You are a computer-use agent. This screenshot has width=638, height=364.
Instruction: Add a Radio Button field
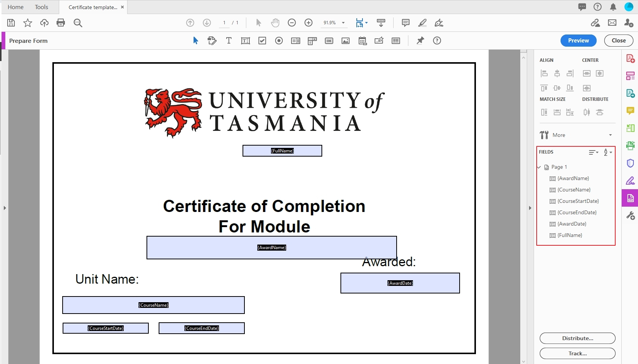pos(279,41)
